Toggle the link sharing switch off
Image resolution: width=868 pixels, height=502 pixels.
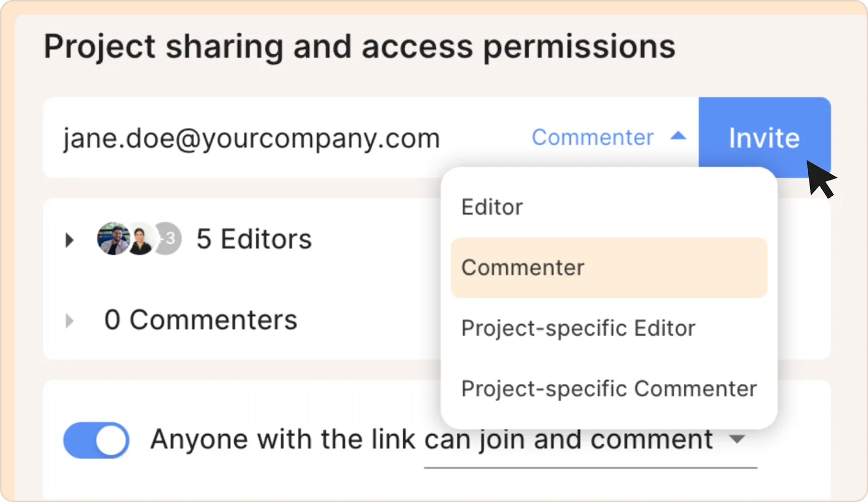click(x=97, y=440)
